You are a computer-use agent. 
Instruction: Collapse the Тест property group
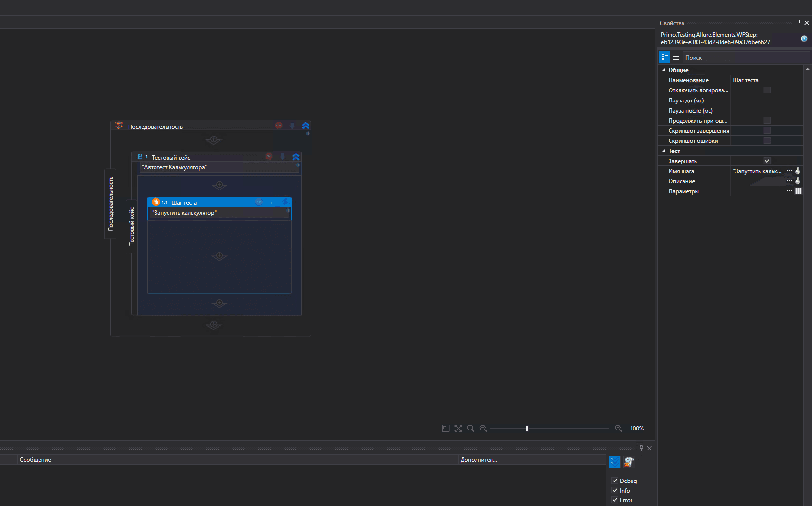click(664, 151)
